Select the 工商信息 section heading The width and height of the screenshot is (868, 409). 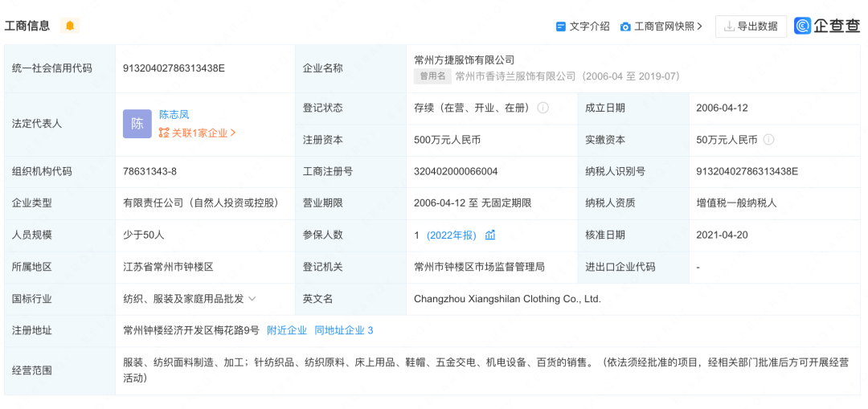[27, 26]
